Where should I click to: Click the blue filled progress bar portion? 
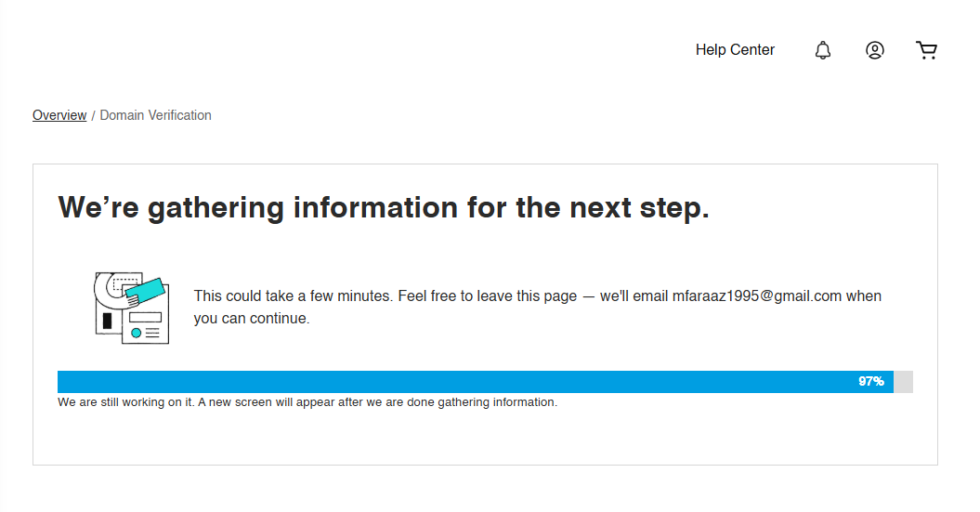476,382
